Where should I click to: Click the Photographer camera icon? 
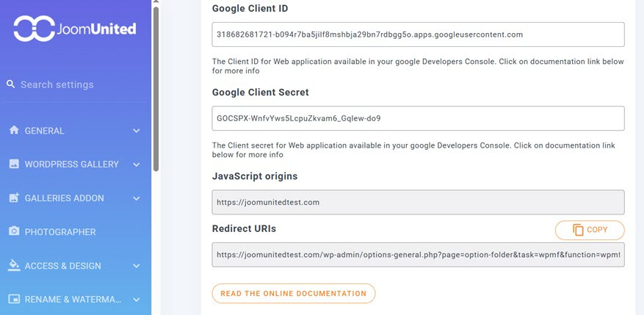coord(14,231)
